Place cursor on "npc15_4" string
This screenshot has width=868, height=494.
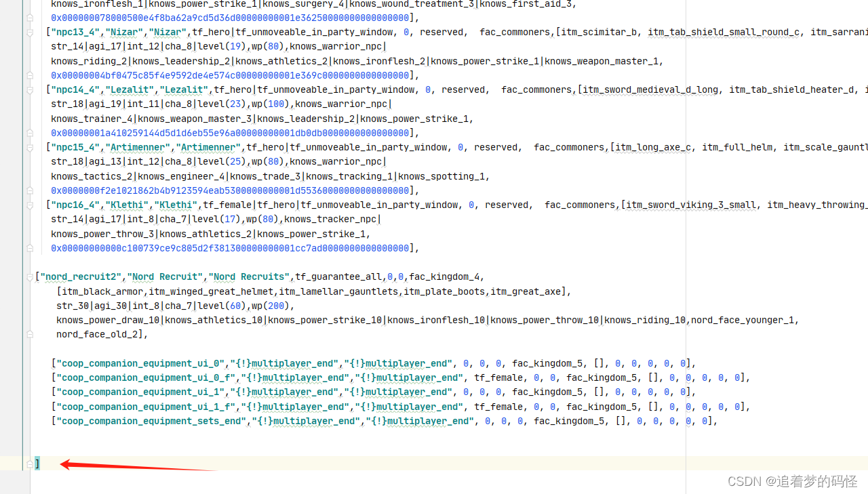click(75, 147)
